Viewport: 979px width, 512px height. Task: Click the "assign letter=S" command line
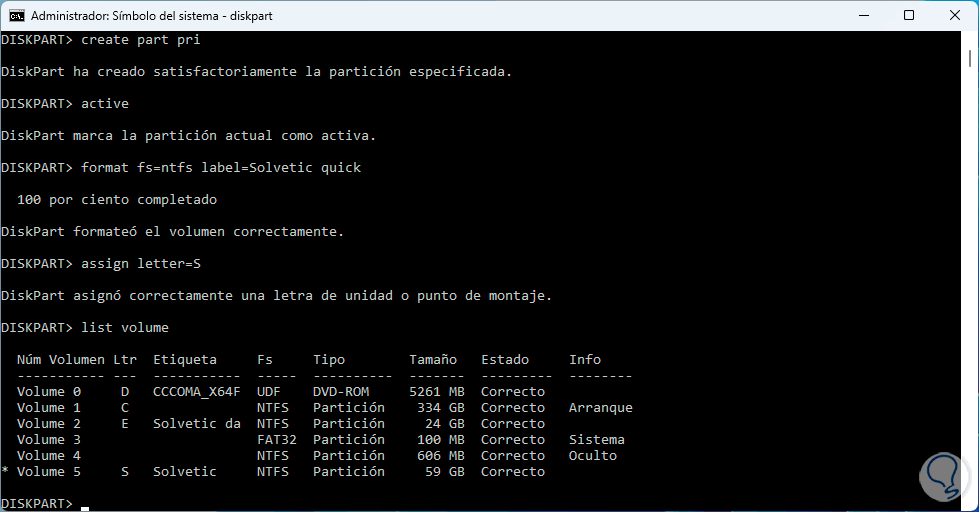(141, 263)
